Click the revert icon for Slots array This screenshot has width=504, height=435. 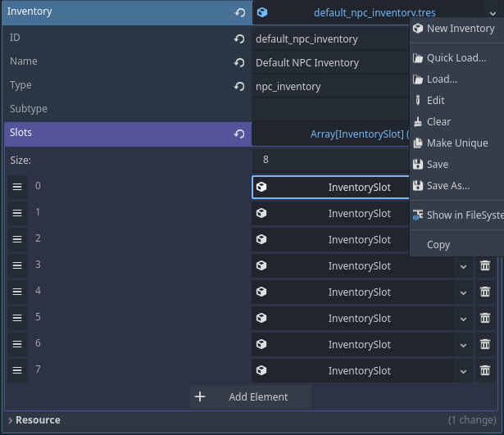(x=239, y=134)
